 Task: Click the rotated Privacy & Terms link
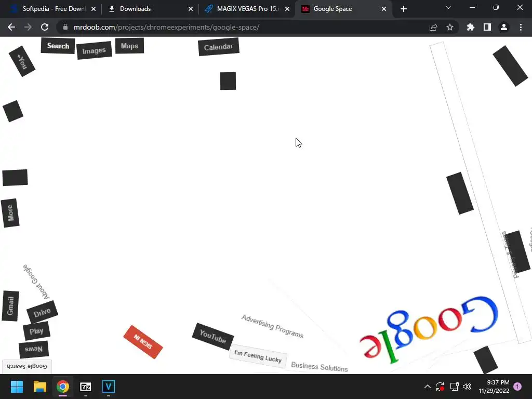point(510,255)
